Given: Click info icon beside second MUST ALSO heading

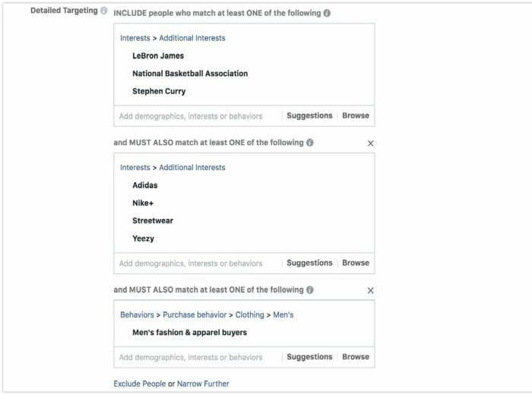Looking at the screenshot, I should click(x=310, y=290).
